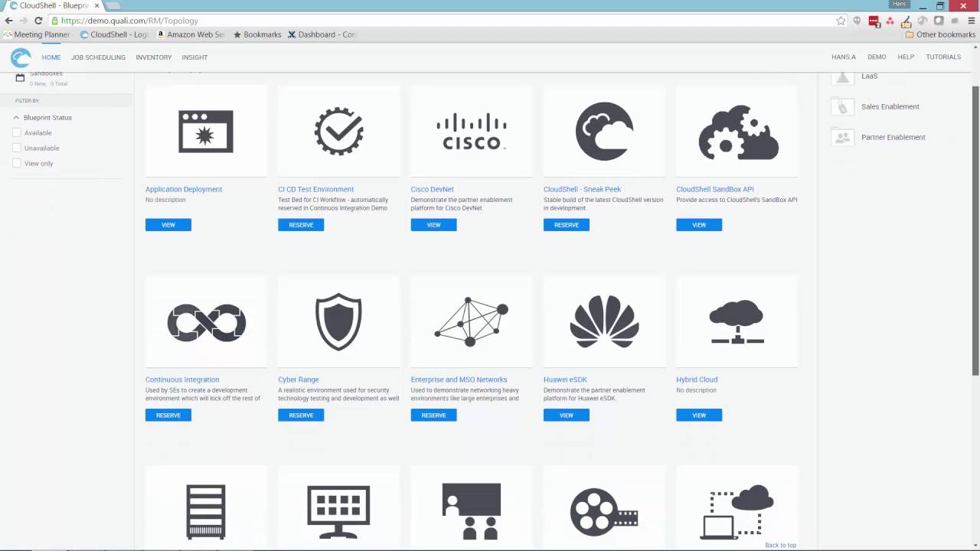Open the Cisco DevNet logo tile
This screenshot has height=551, width=980.
click(x=472, y=132)
